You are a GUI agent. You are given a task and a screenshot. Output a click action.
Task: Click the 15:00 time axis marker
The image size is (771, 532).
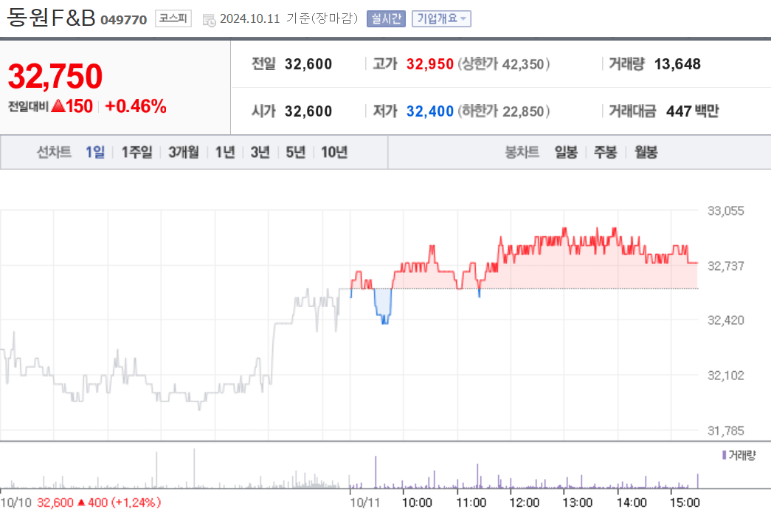pyautogui.click(x=685, y=502)
